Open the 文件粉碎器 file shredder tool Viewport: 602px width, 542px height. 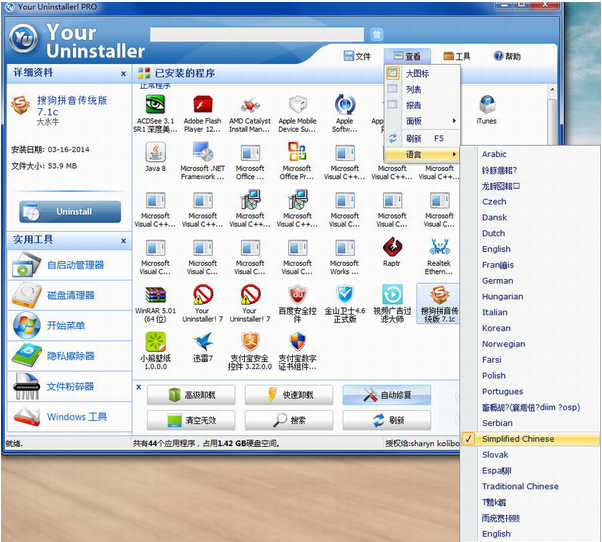tap(69, 386)
